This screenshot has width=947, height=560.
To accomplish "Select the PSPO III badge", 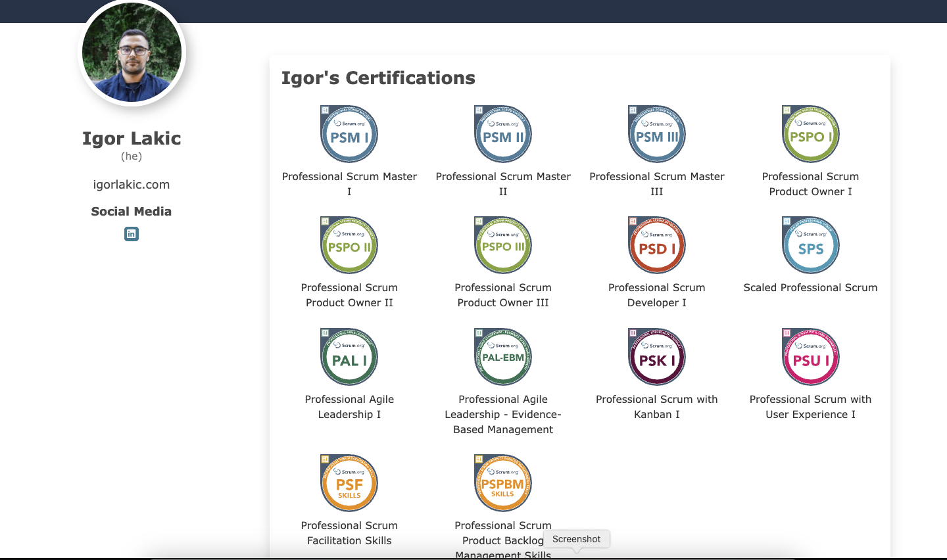I will (x=503, y=245).
